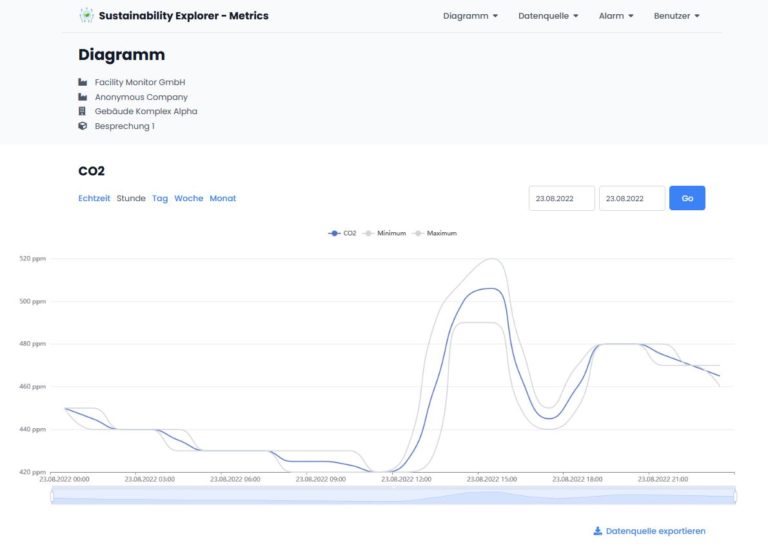Click the cube icon beside Besprechung 1
This screenshot has height=552, width=768.
coord(83,126)
